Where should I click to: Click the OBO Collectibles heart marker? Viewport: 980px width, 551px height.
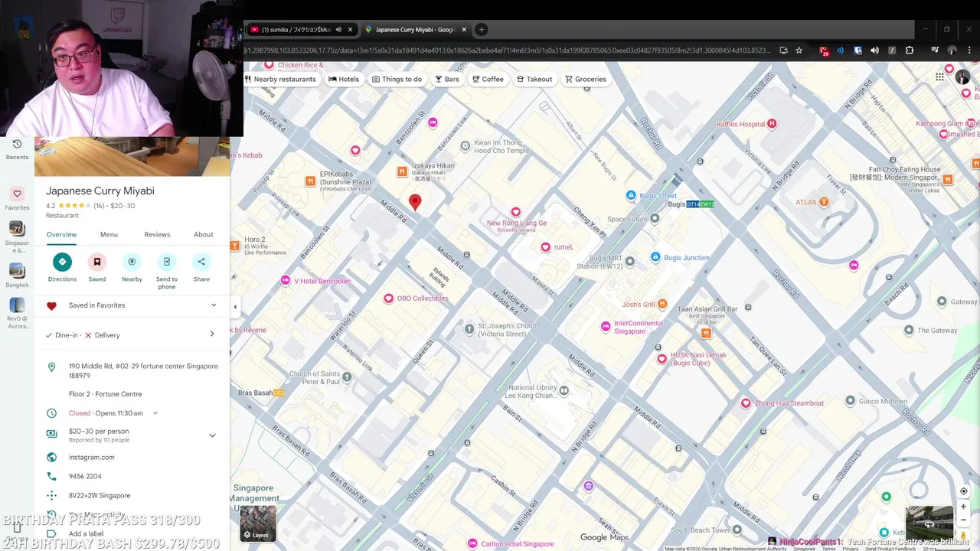[x=389, y=298]
